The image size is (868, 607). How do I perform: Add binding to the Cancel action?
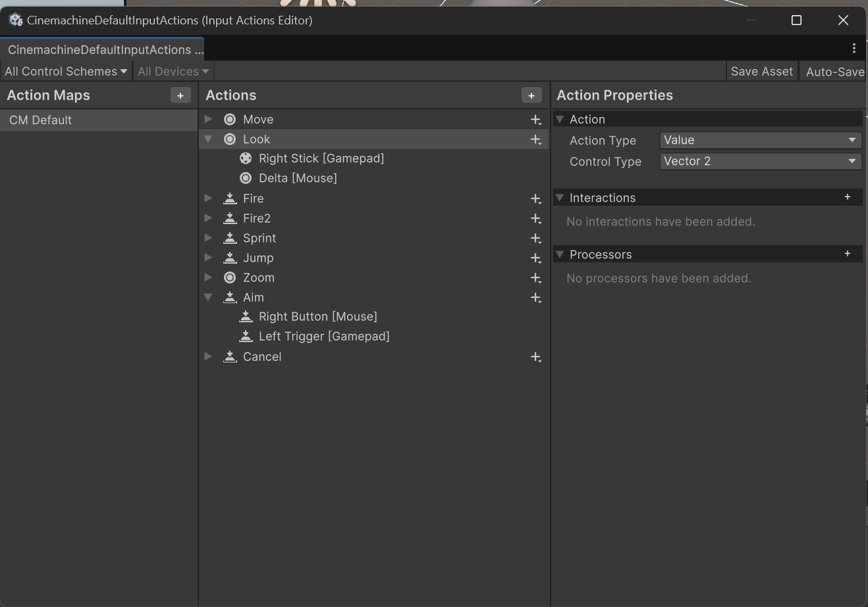[x=535, y=357]
